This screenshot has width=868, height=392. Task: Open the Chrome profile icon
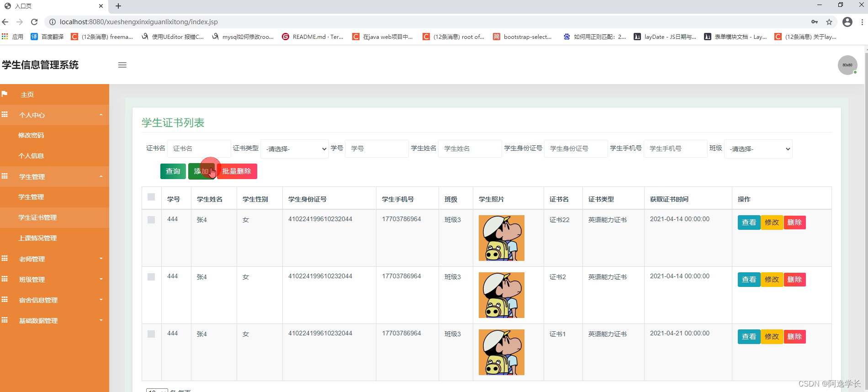point(847,22)
